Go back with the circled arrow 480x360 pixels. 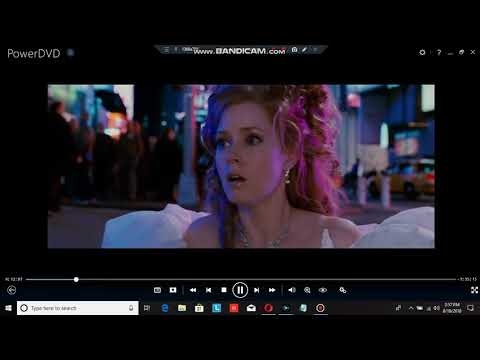click(12, 290)
